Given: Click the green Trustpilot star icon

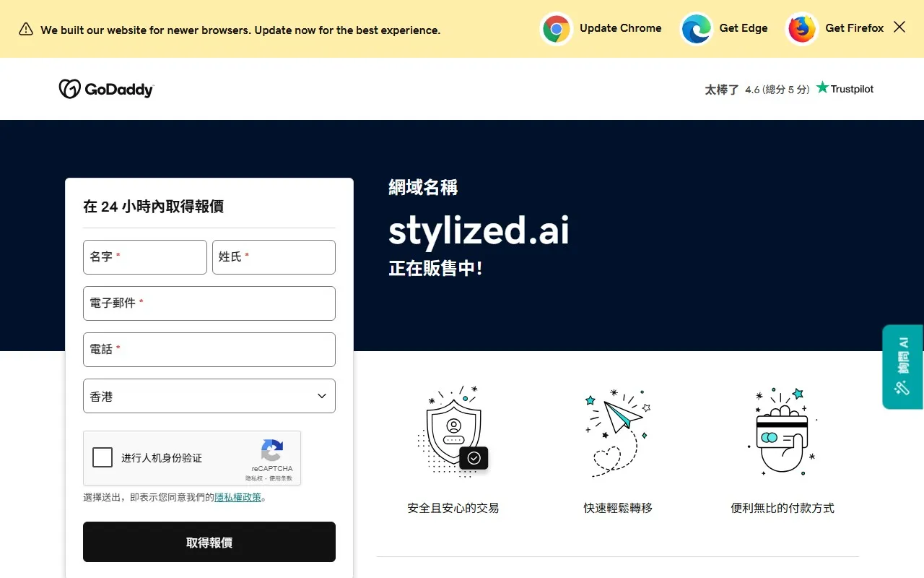Looking at the screenshot, I should [x=822, y=87].
